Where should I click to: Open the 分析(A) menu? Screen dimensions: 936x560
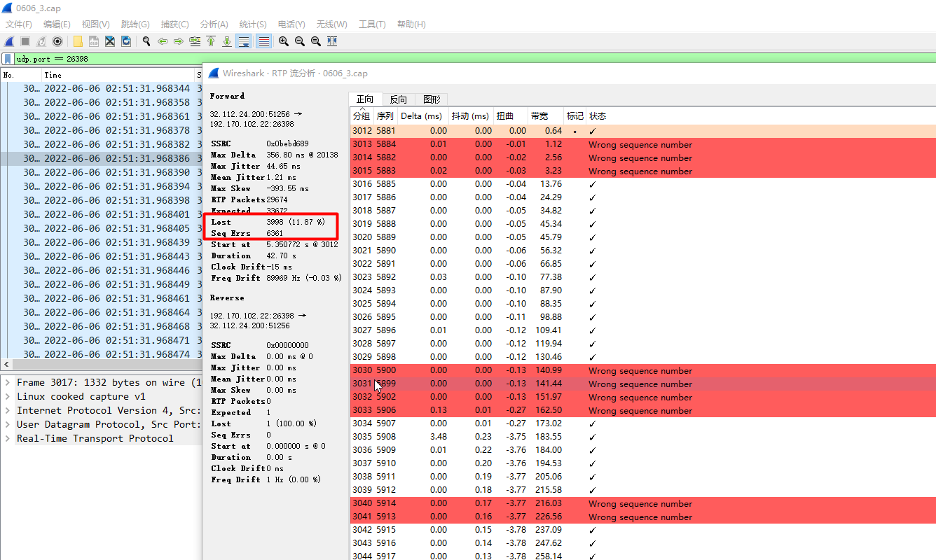coord(214,24)
